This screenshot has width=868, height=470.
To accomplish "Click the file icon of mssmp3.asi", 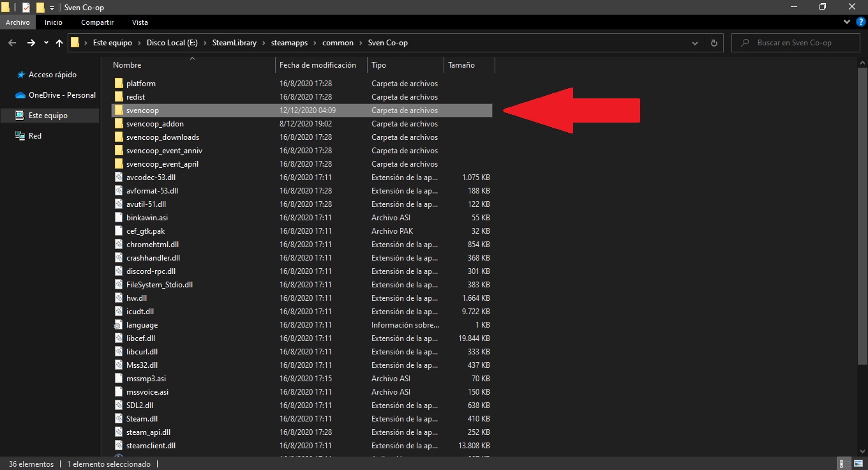I will coord(118,379).
